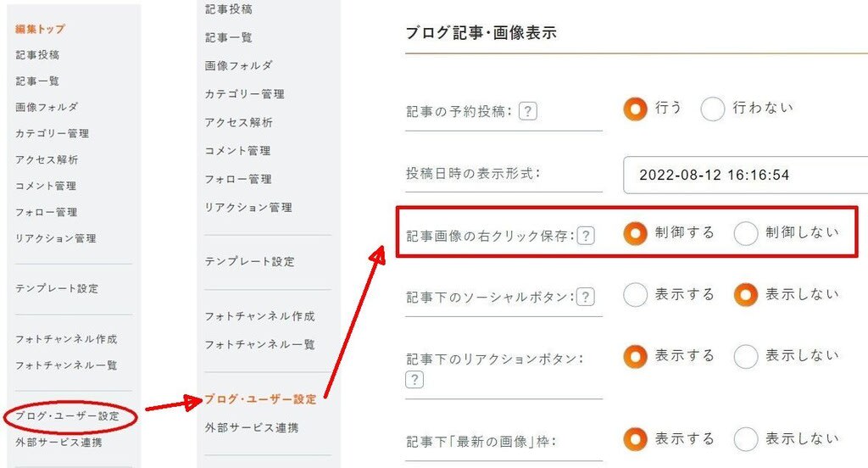Select 行わない for 記事の予約投稿
The image size is (868, 468).
(x=712, y=109)
